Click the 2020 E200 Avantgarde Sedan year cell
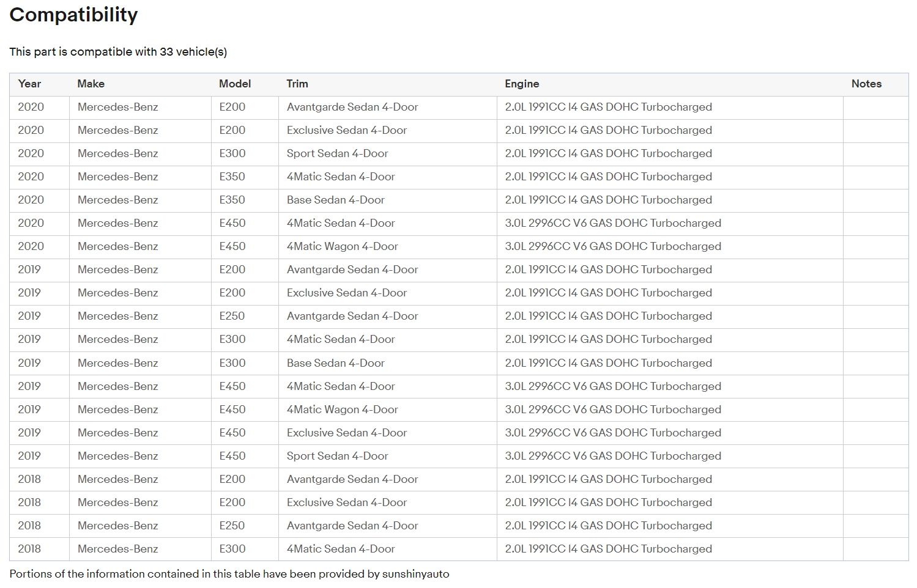The height and width of the screenshot is (588, 917). point(31,107)
